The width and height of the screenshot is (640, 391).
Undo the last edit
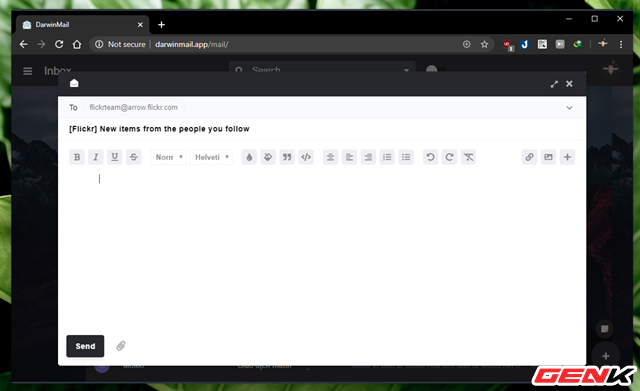[430, 157]
